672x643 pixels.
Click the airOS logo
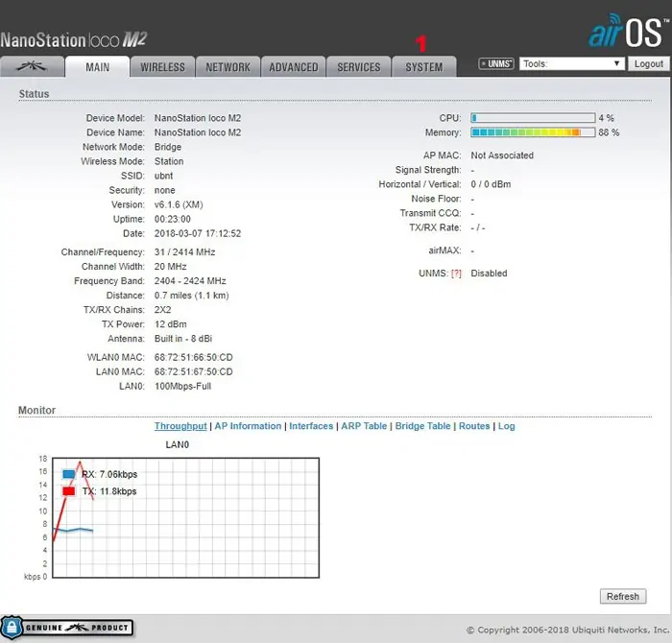tap(628, 33)
